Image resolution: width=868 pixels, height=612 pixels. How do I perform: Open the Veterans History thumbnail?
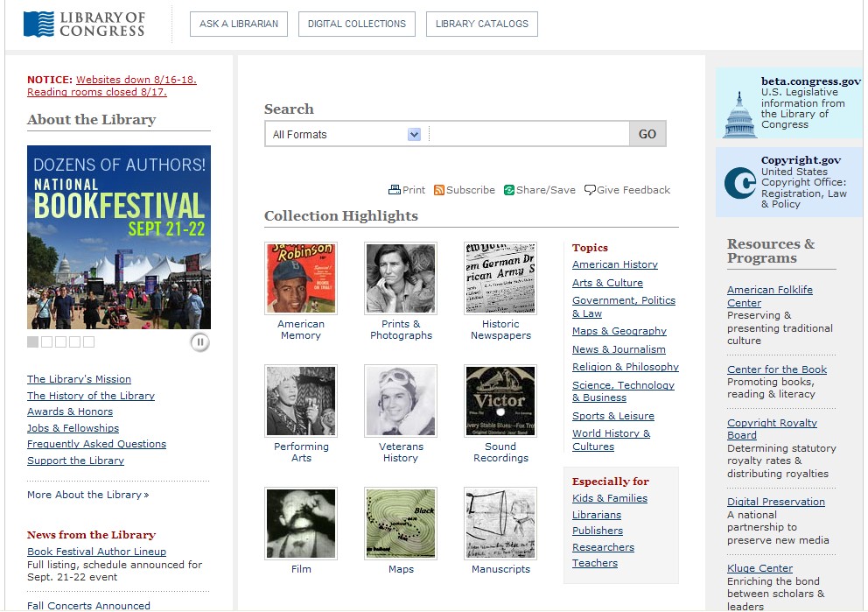click(x=401, y=400)
